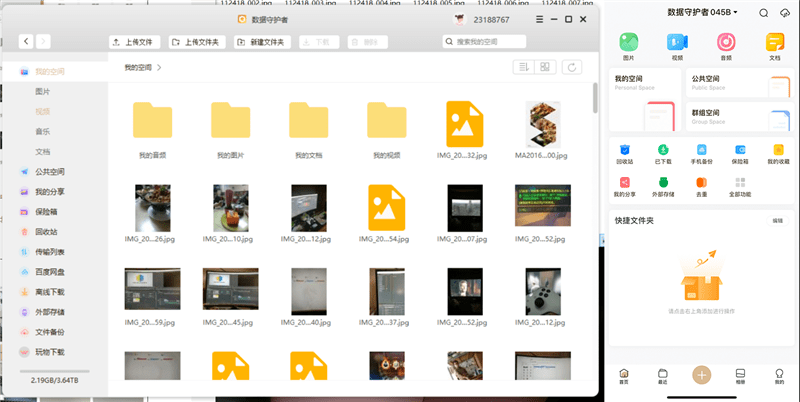The width and height of the screenshot is (800, 402).
Task: Open the 数据守护者 045B device dropdown
Action: pos(702,12)
